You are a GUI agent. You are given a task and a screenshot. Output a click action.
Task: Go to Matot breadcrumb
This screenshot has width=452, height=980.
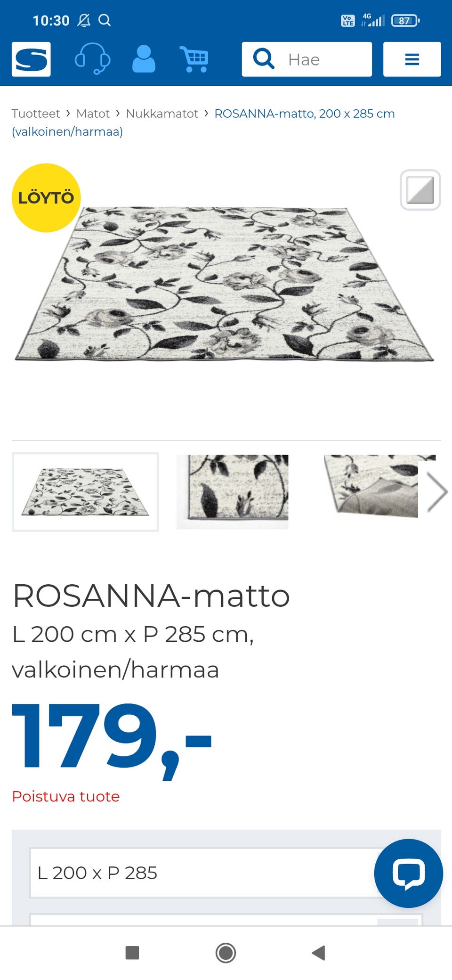(x=93, y=114)
